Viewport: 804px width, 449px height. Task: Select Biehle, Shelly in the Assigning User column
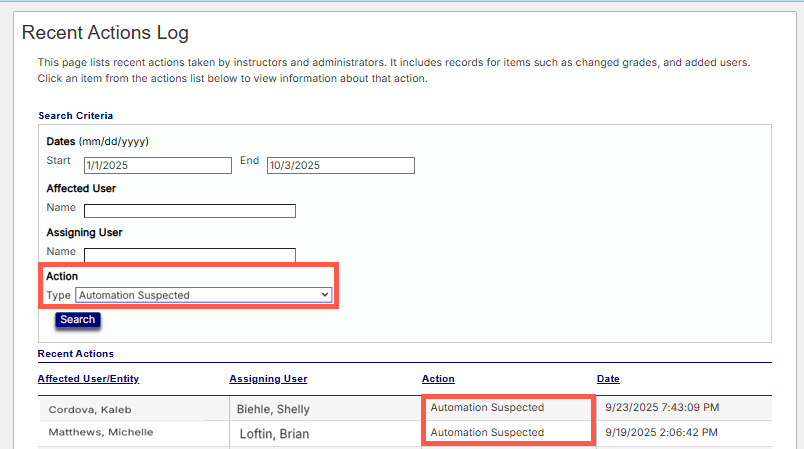point(273,409)
